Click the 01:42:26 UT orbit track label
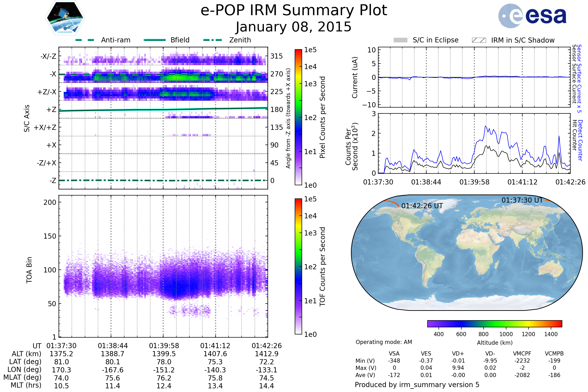The width and height of the screenshot is (588, 392). click(x=422, y=206)
